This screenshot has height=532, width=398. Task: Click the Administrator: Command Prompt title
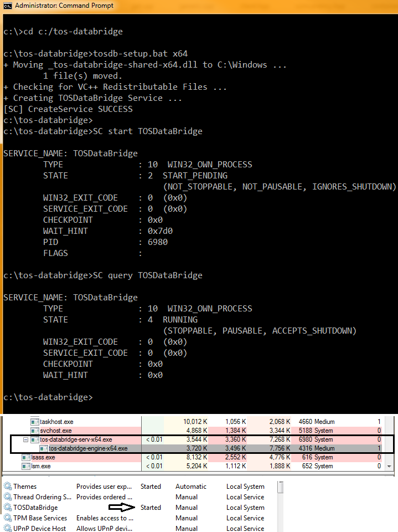(64, 6)
